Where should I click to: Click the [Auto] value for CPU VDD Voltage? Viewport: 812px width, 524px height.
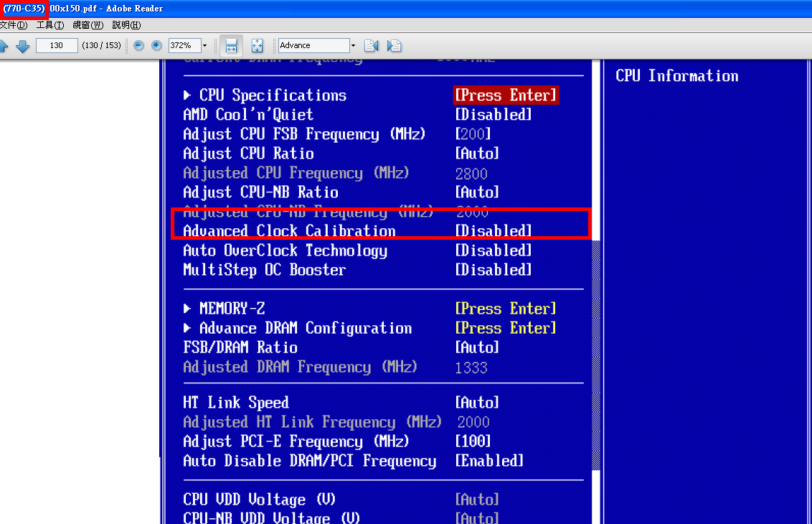[x=477, y=500]
